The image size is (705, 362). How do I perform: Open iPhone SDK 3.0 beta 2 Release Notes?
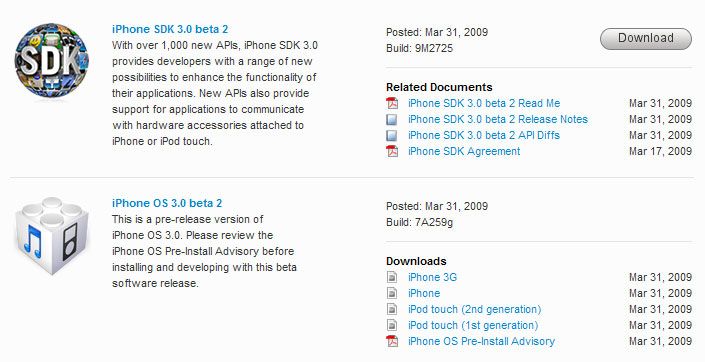(498, 120)
